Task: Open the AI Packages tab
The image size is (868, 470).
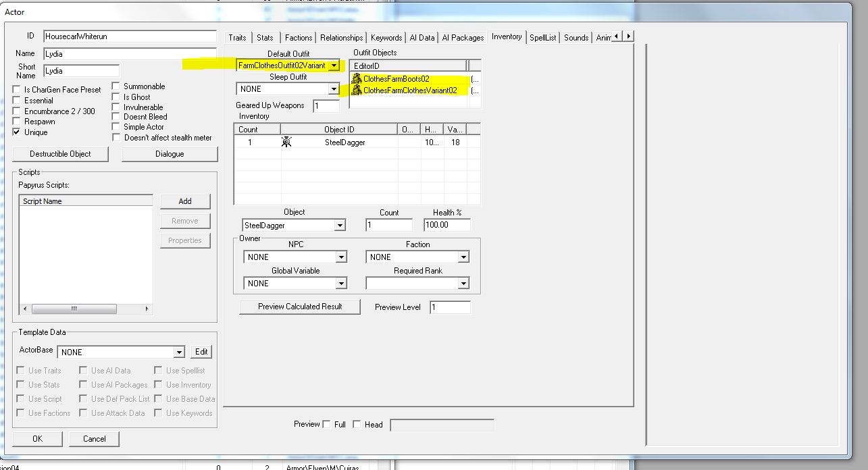Action: point(463,38)
